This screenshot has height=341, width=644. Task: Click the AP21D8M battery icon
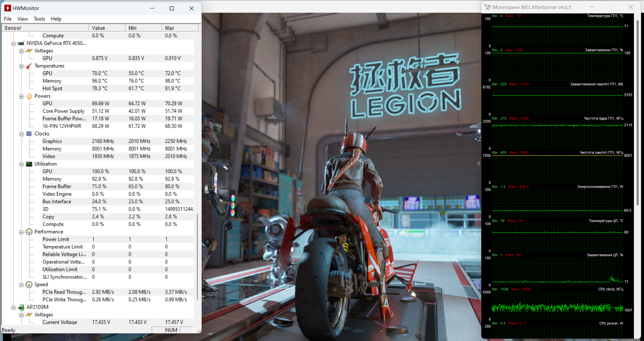click(21, 307)
